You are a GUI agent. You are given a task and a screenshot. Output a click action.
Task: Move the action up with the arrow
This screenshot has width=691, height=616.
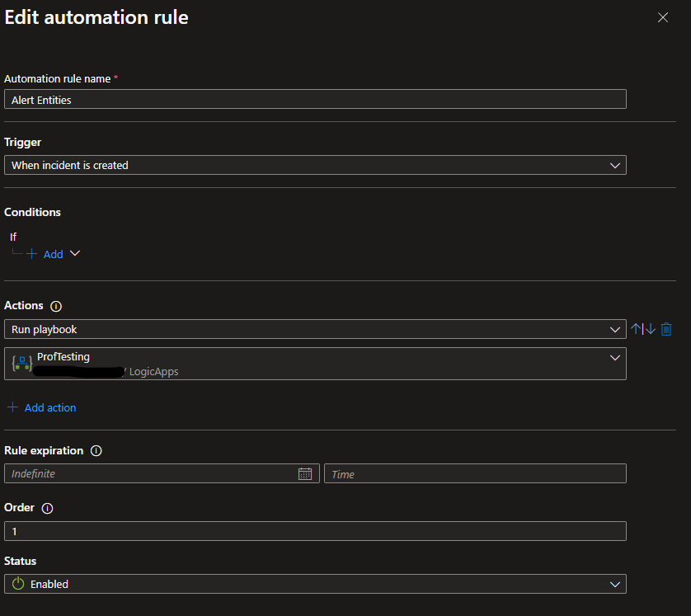point(637,329)
